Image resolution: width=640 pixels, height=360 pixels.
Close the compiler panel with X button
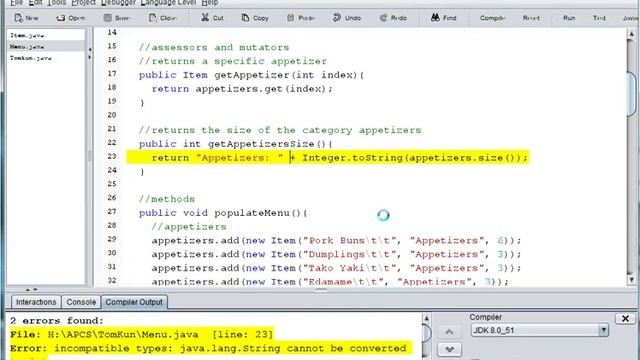coord(625,318)
